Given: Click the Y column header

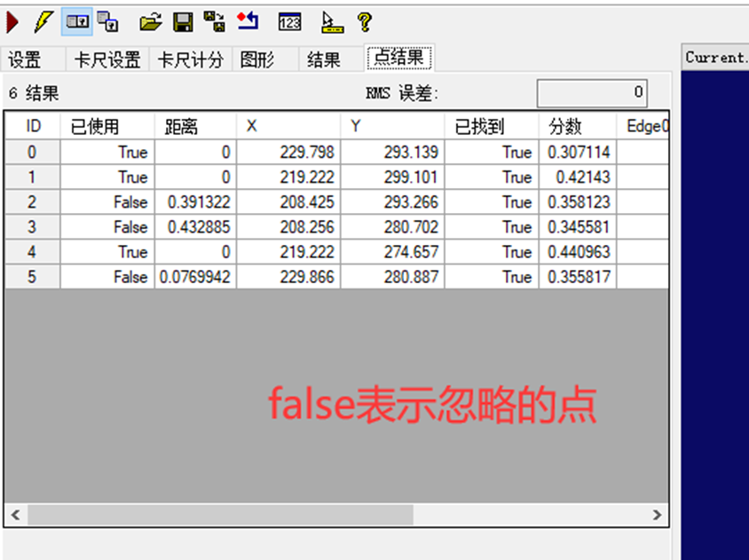Looking at the screenshot, I should (392, 126).
